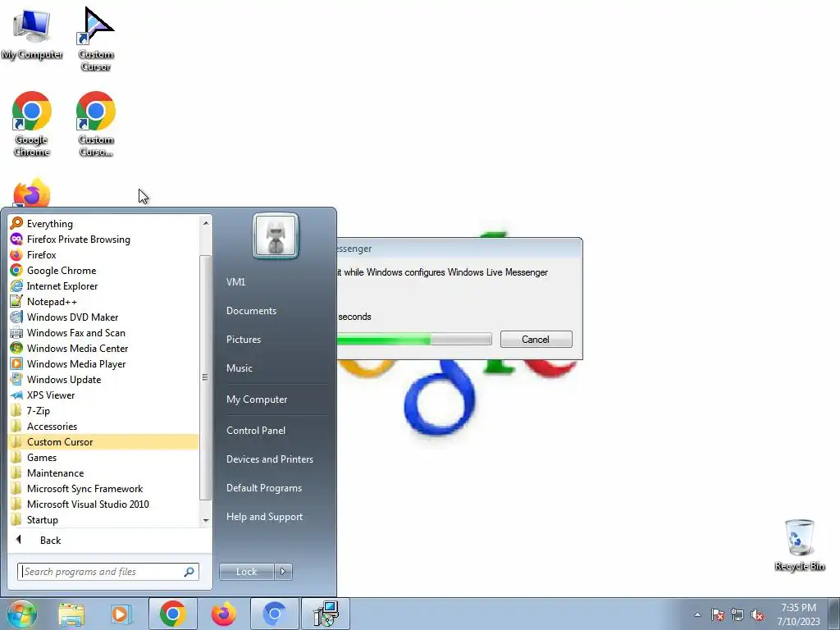Open Windows DVD Maker
The image size is (840, 630).
(104, 317)
